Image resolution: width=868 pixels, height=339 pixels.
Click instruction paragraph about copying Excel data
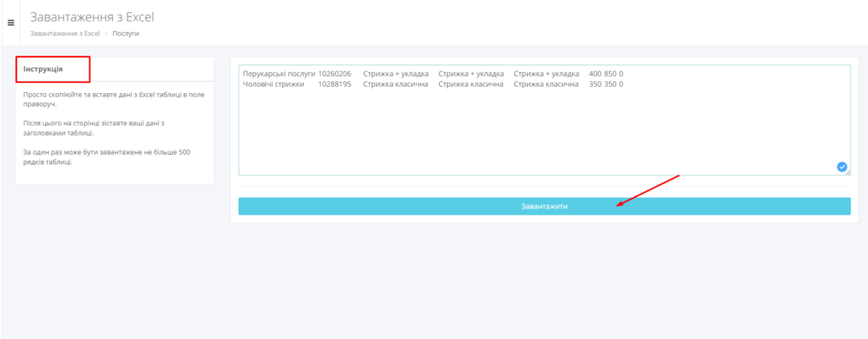pos(114,99)
